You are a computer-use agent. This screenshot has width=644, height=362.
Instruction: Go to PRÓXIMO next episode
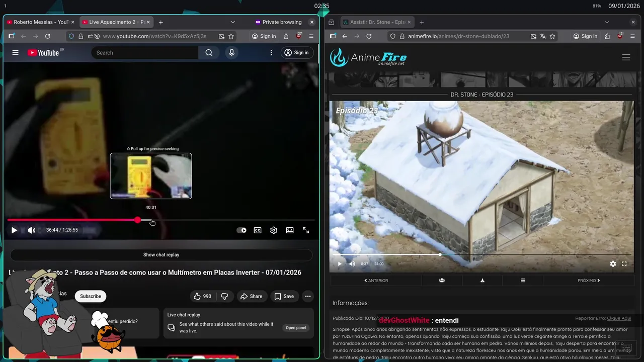(589, 281)
